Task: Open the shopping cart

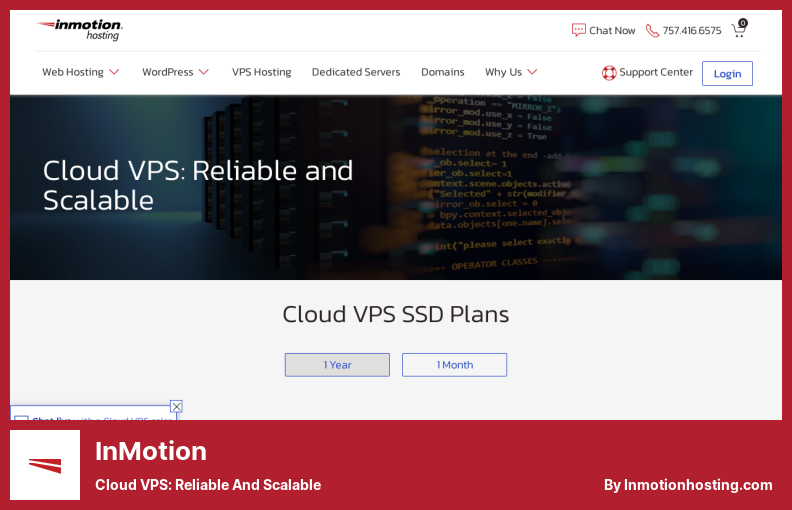Action: pos(739,29)
